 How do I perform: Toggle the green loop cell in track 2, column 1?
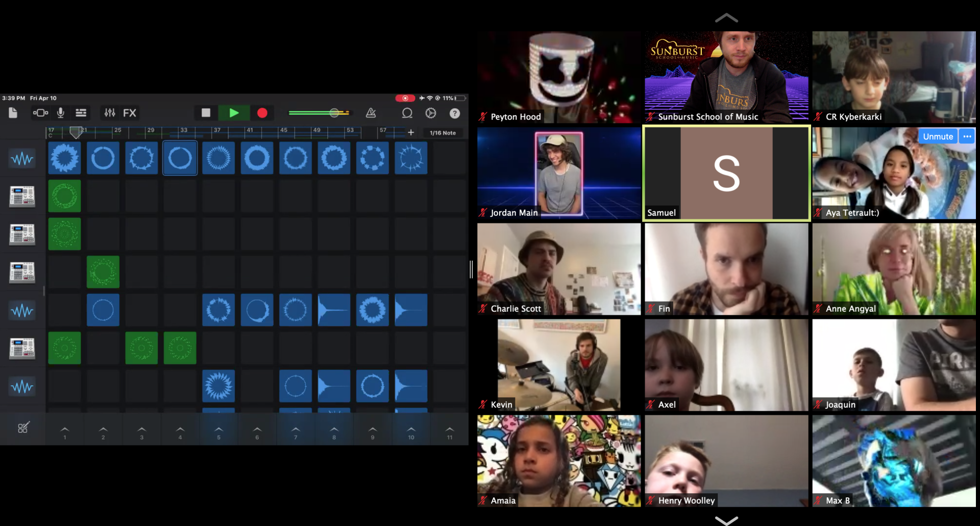64,196
